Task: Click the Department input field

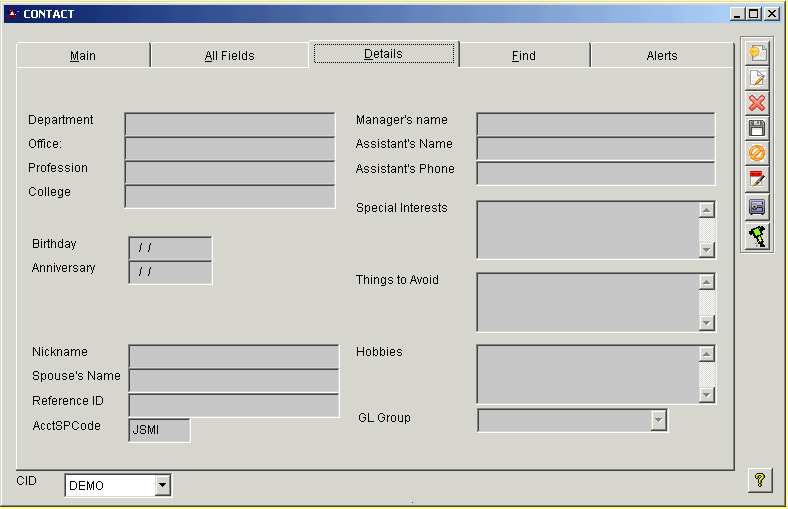Action: 229,124
